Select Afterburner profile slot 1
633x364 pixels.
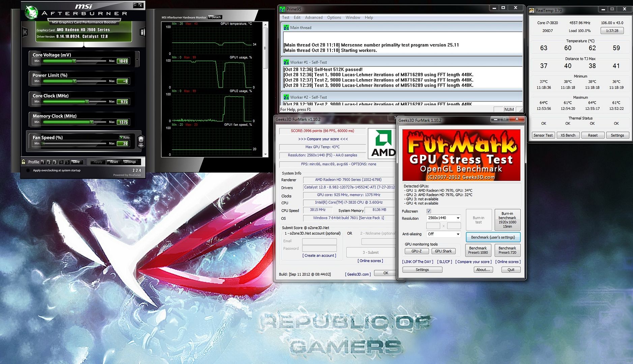click(43, 162)
